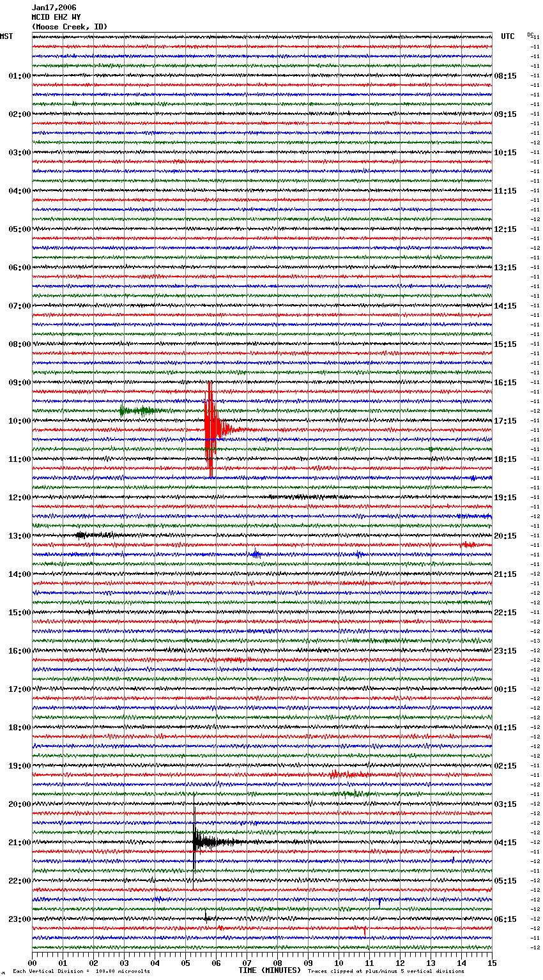Click the Jan17,2006 date header

(x=54, y=8)
